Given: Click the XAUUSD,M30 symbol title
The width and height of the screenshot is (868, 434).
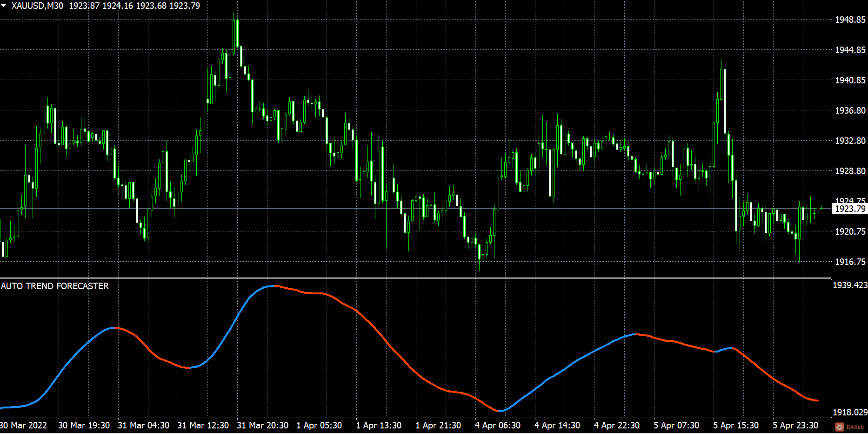Looking at the screenshot, I should click(37, 6).
